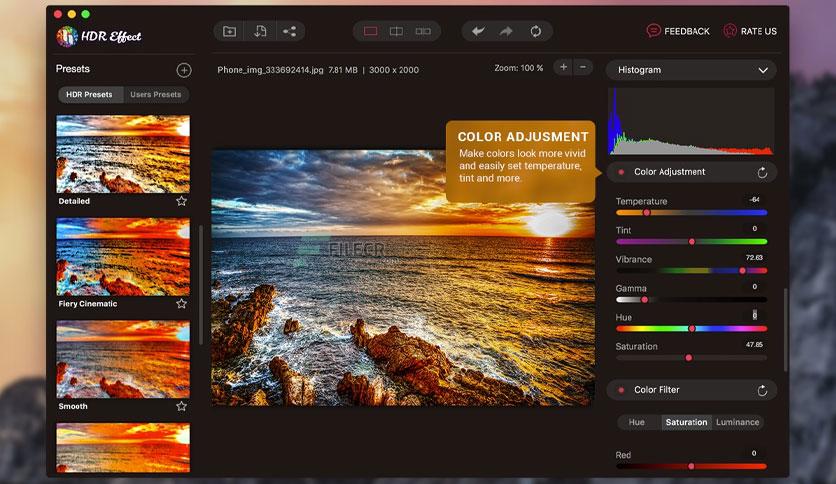The image size is (836, 484).
Task: Click the RATE US icon
Action: coord(730,31)
